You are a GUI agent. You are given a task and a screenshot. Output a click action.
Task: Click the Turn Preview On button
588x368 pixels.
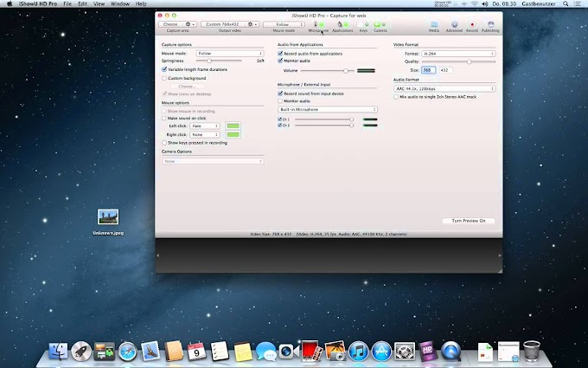pyautogui.click(x=469, y=221)
